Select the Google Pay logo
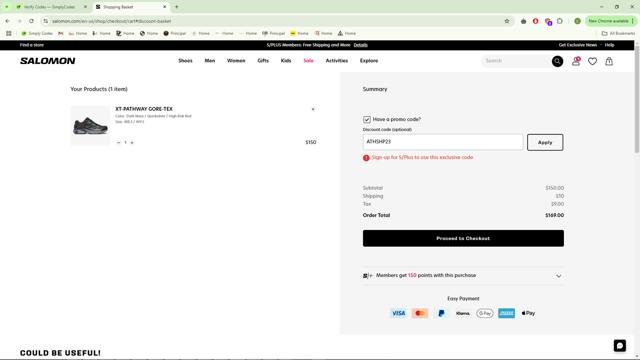640x360 pixels. (484, 313)
